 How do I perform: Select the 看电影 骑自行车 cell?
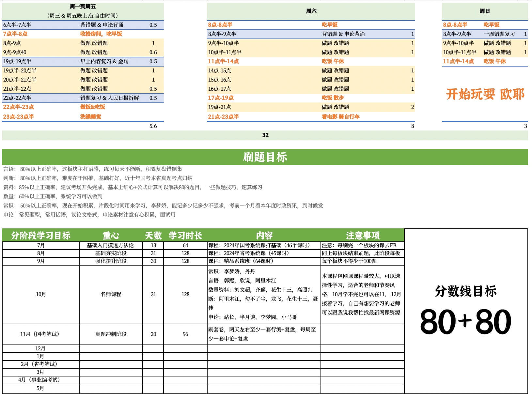click(341, 117)
